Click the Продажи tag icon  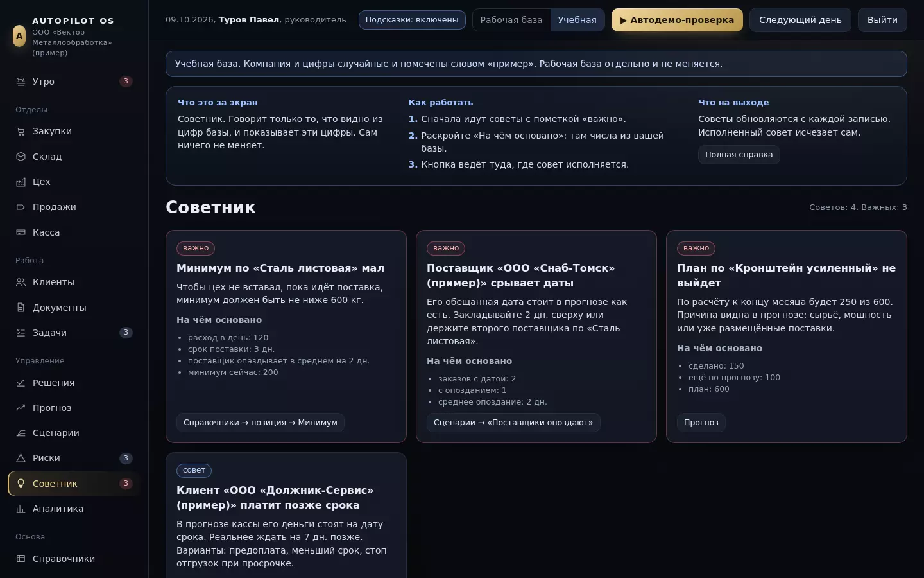21,207
